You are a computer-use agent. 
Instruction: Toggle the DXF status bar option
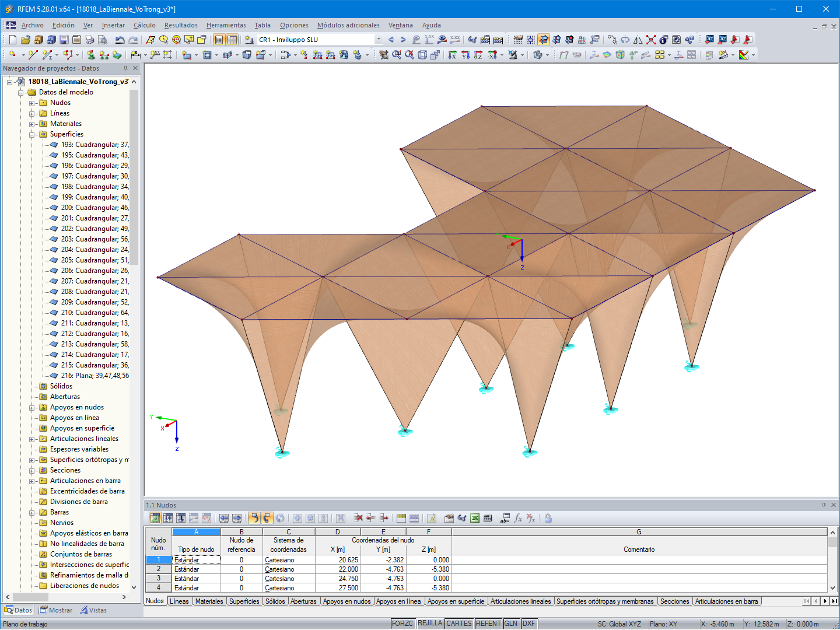[x=528, y=623]
